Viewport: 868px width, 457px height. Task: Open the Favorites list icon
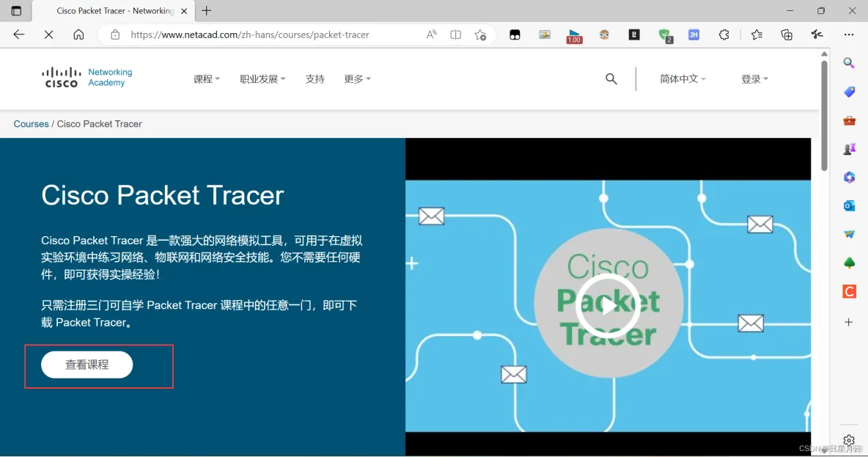tap(757, 34)
